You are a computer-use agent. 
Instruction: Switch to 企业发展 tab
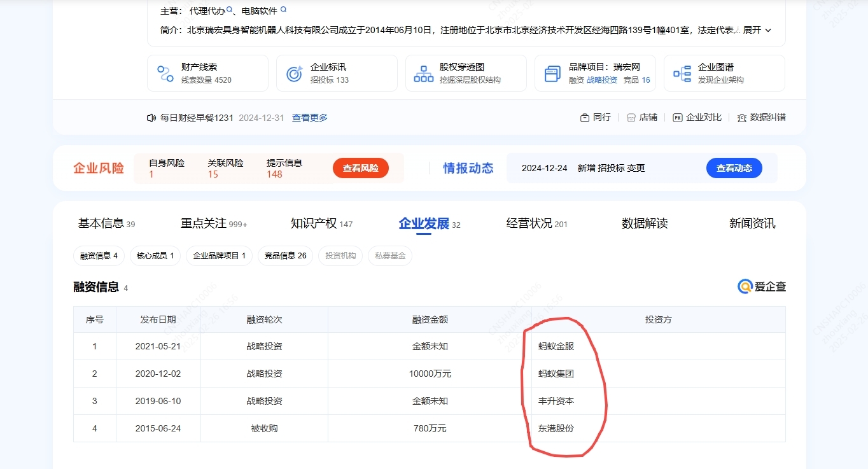pyautogui.click(x=430, y=223)
